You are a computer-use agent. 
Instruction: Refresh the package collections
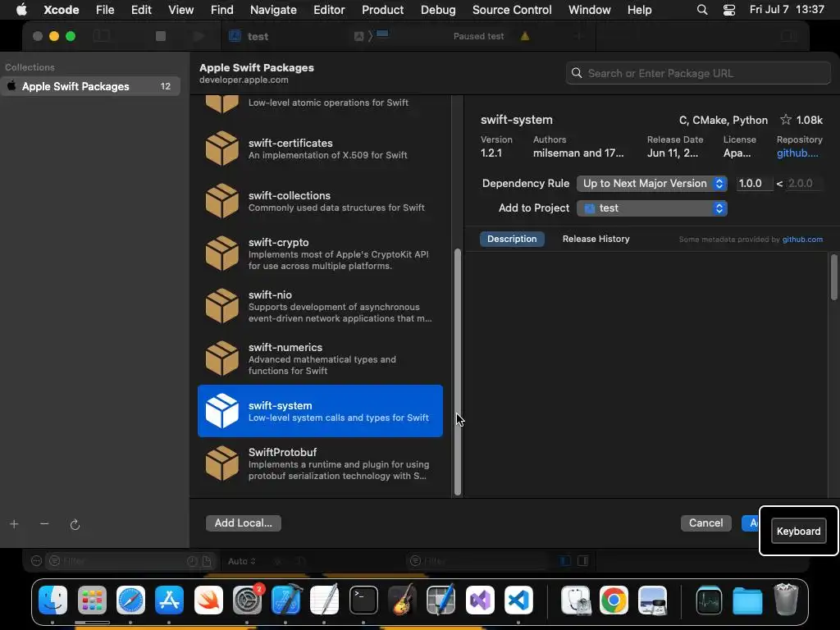[75, 524]
